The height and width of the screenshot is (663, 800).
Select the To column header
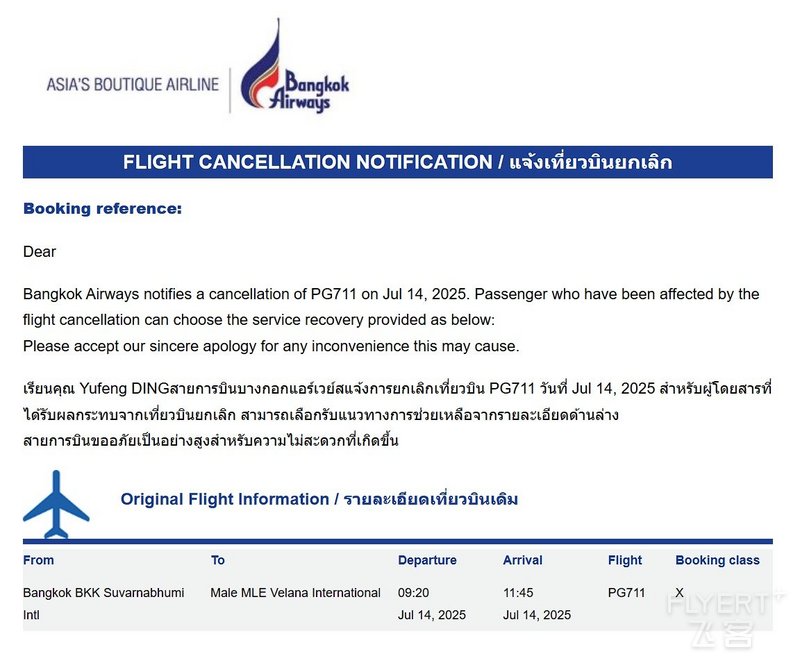(x=218, y=560)
